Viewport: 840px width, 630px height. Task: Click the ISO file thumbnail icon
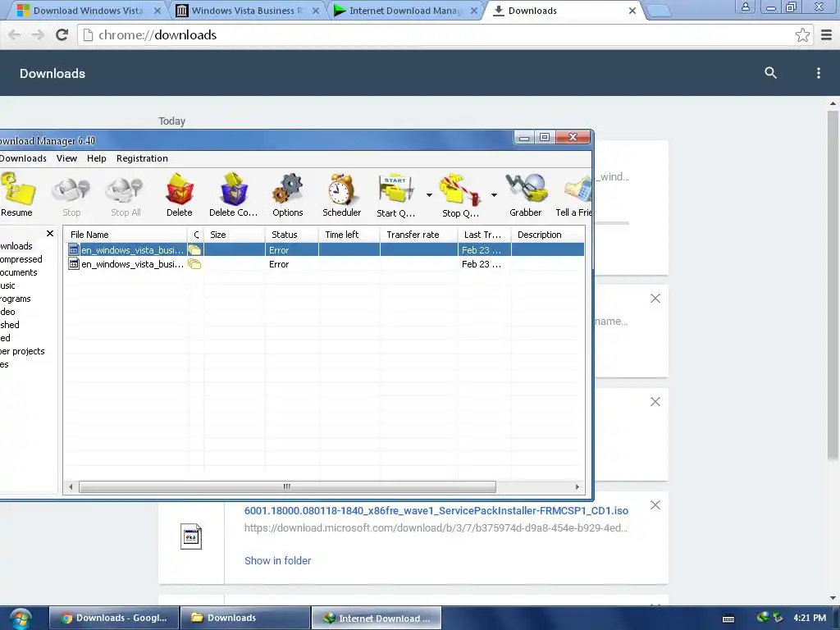(191, 536)
